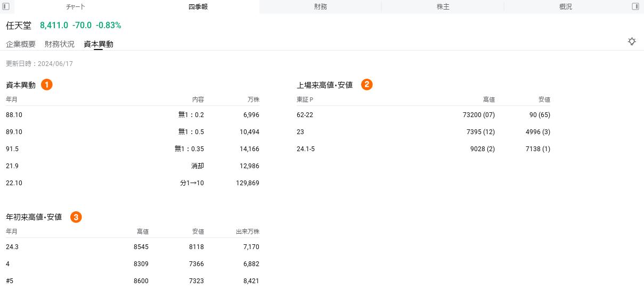The height and width of the screenshot is (305, 644).
Task: Click the 7395 (12) high value
Action: click(x=480, y=132)
